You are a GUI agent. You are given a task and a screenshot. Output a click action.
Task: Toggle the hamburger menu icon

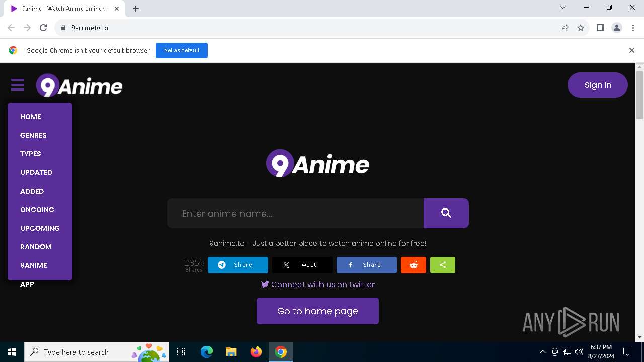coord(18,85)
